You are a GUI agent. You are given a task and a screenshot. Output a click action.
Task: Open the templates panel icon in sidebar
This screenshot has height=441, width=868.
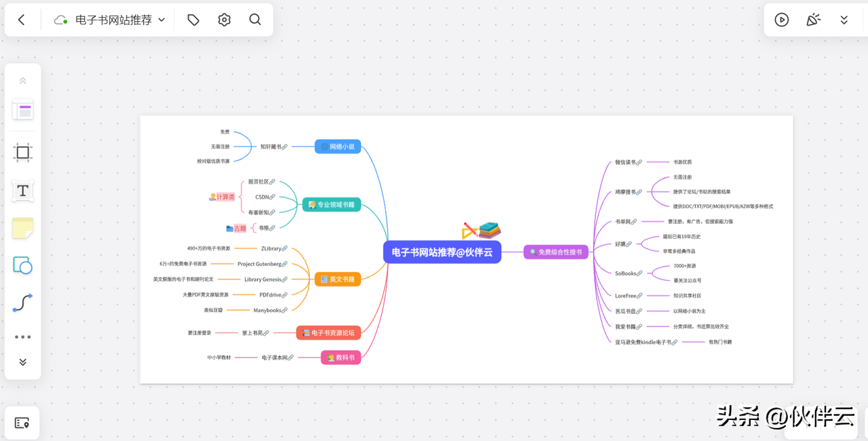[22, 111]
